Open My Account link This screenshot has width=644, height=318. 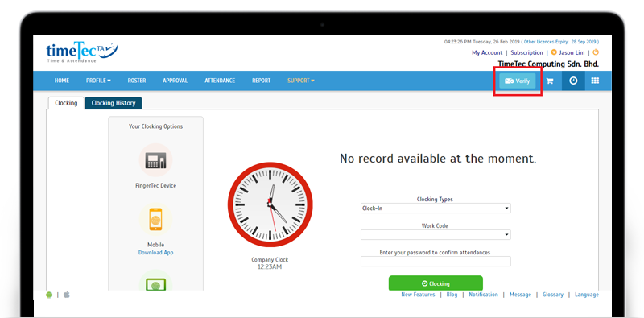pos(487,52)
